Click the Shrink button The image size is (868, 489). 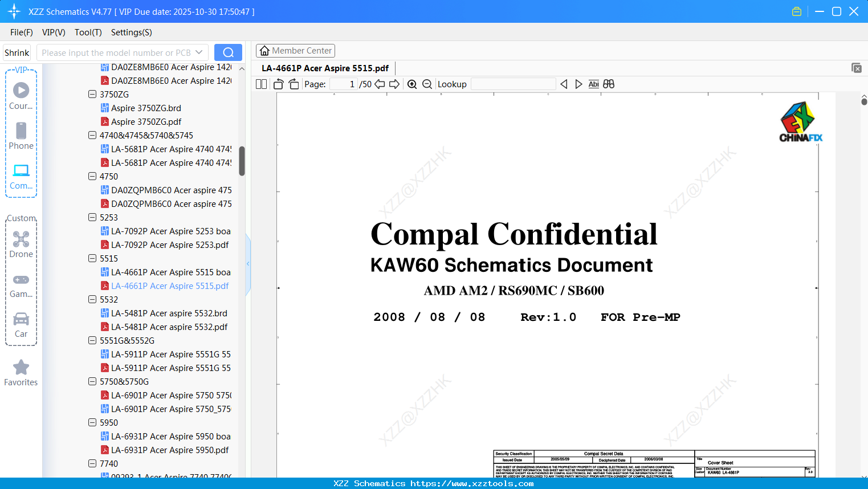click(x=17, y=52)
